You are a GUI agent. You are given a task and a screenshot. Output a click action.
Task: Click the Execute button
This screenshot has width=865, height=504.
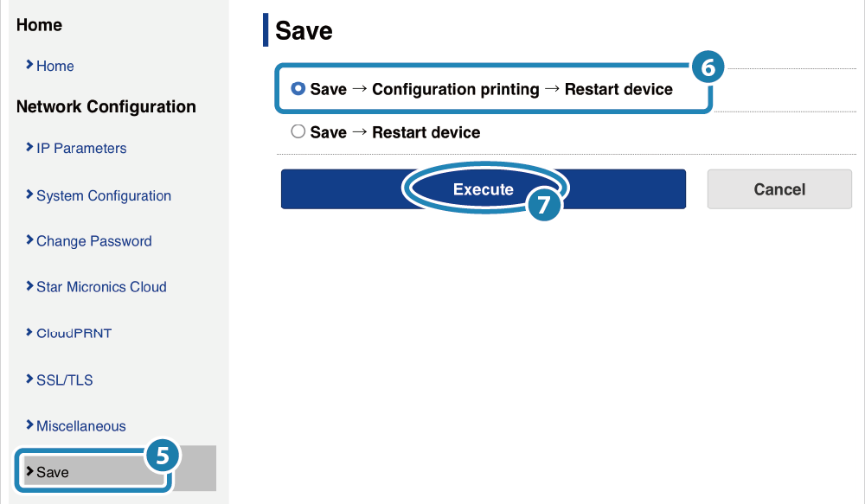click(x=484, y=189)
